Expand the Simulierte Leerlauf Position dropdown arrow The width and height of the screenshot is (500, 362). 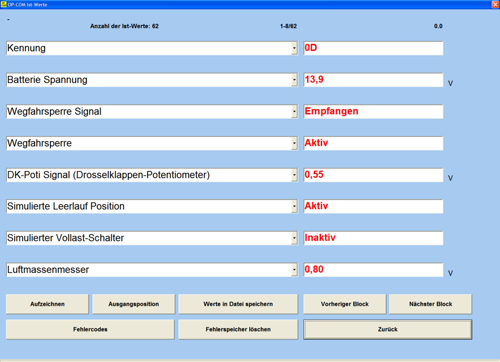[294, 207]
